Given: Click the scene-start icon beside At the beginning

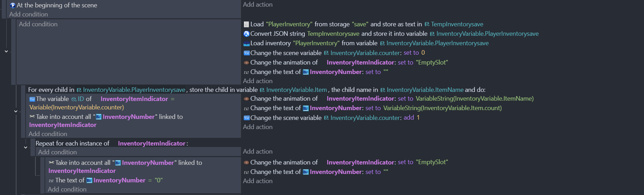Looking at the screenshot, I should click(x=13, y=5).
